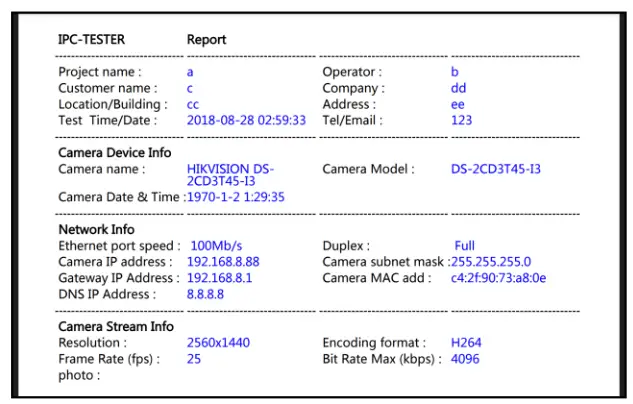
Task: Click the Bit Rate Max value 4096
Action: (x=465, y=359)
